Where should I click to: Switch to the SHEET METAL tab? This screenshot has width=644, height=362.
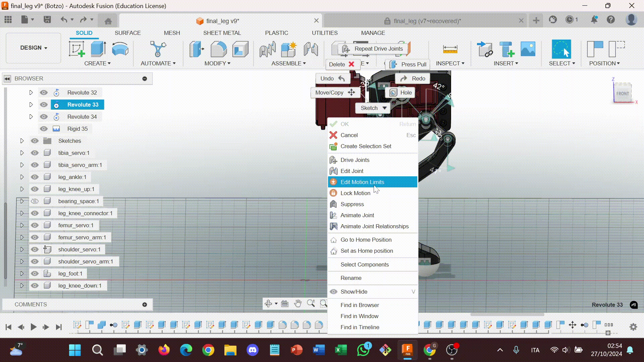pos(222,33)
